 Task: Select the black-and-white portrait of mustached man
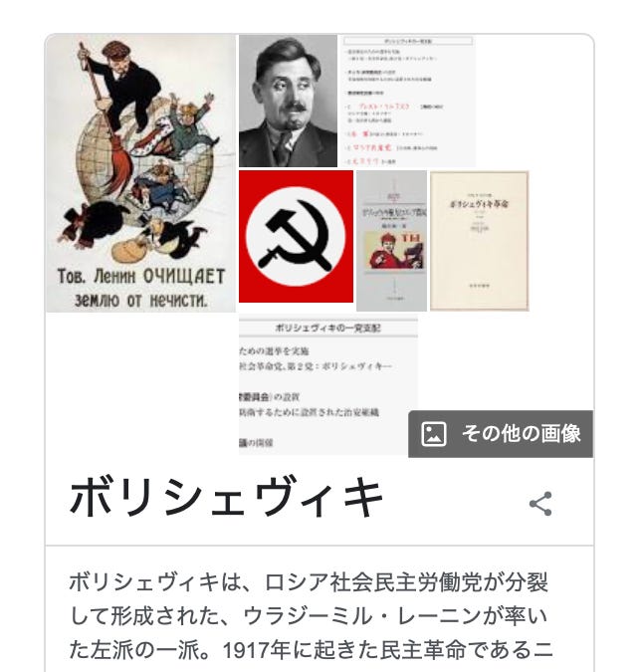(x=288, y=102)
